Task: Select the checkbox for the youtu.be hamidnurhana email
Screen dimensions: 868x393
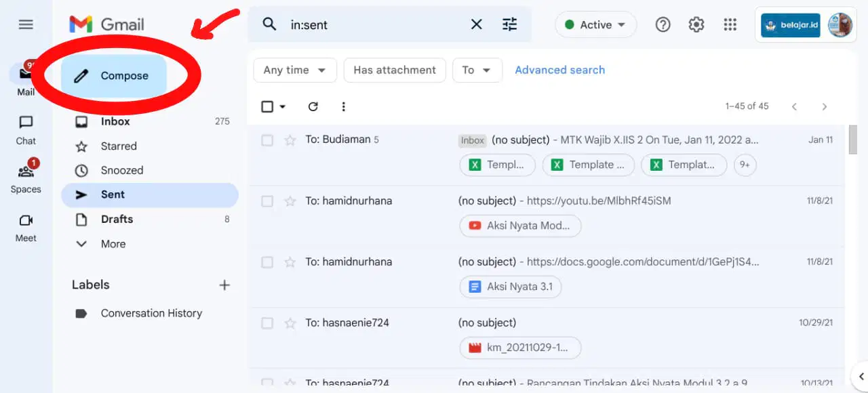Action: pyautogui.click(x=267, y=201)
